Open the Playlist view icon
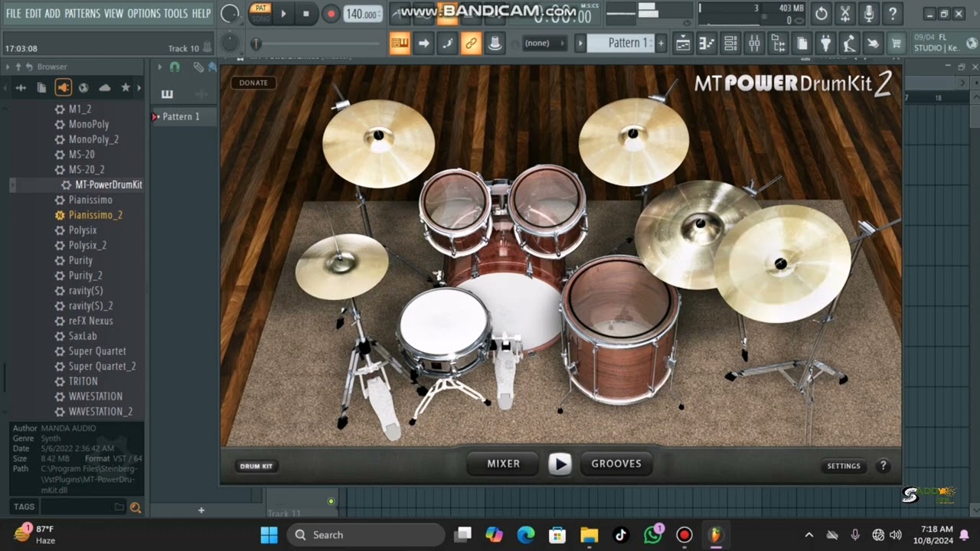The width and height of the screenshot is (980, 551). (x=683, y=44)
